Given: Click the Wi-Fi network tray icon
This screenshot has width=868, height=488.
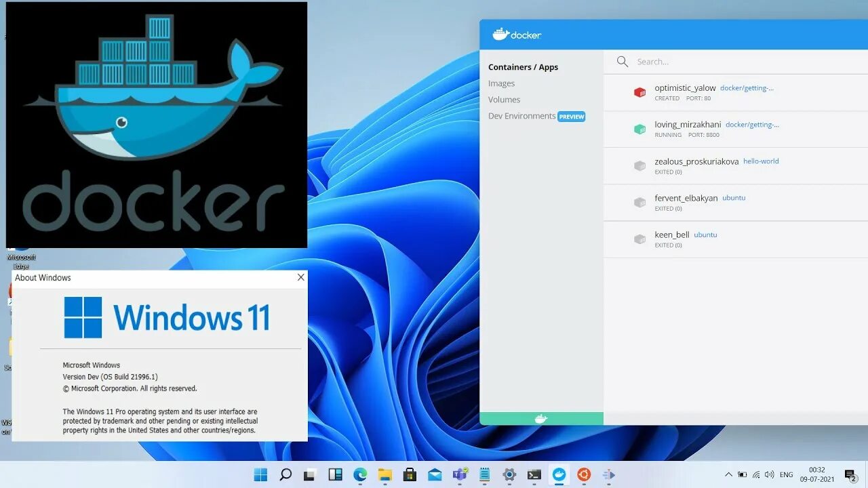Looking at the screenshot, I should click(x=756, y=475).
